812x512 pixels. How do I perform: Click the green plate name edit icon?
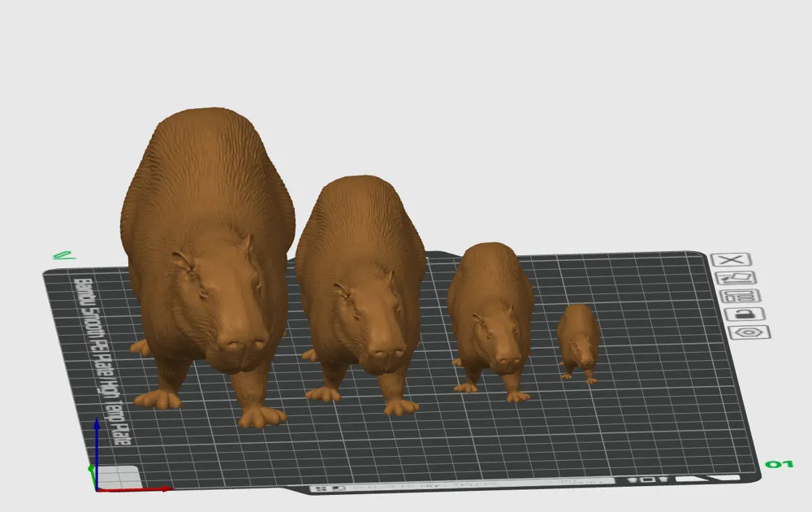pyautogui.click(x=64, y=255)
